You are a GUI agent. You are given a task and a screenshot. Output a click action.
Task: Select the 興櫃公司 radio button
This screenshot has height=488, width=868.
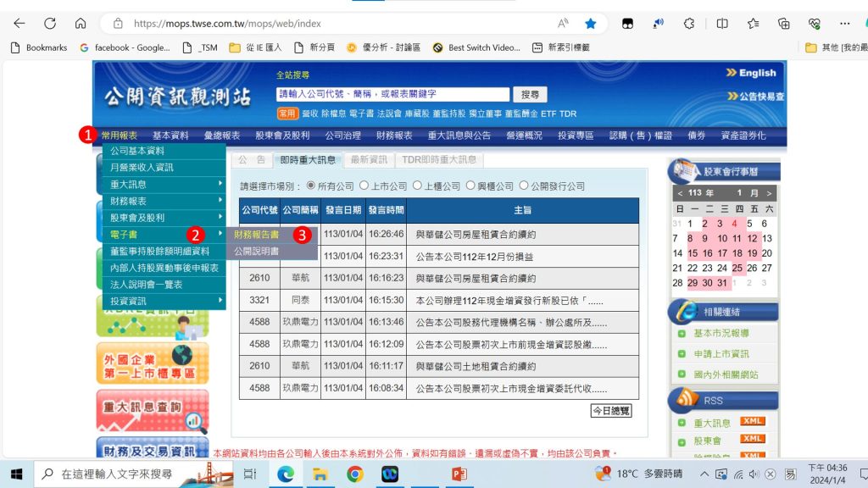(470, 186)
